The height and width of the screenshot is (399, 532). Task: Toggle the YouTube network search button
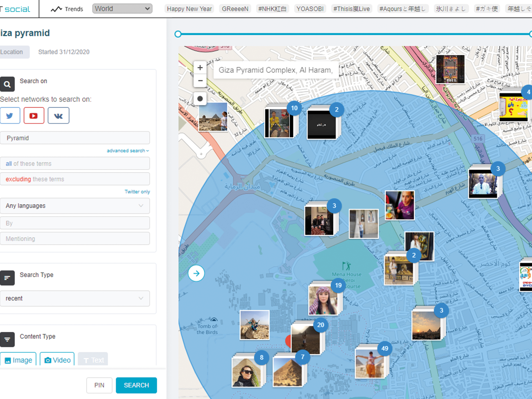(34, 116)
